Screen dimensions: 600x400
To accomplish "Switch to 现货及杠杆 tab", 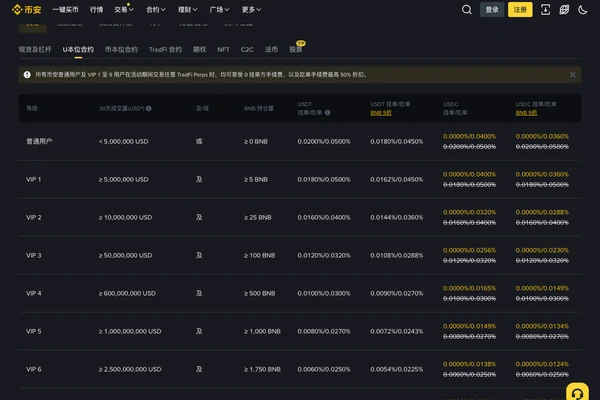I will pos(35,49).
